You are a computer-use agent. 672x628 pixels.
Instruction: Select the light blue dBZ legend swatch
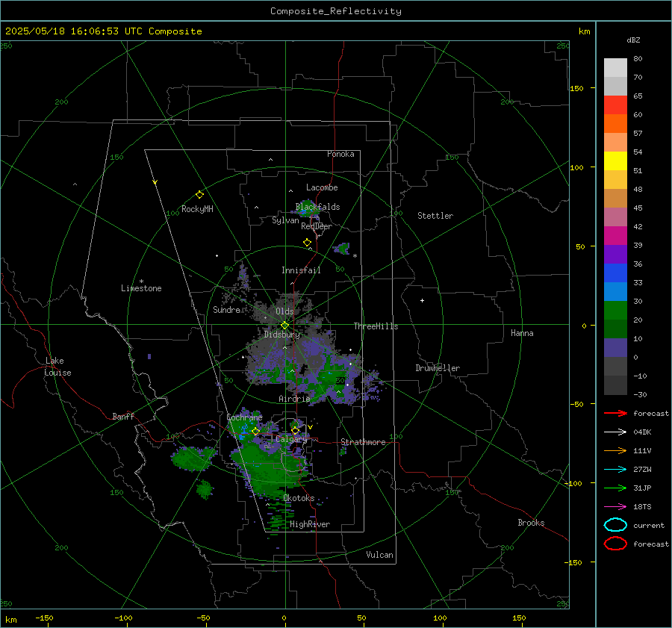pos(615,291)
